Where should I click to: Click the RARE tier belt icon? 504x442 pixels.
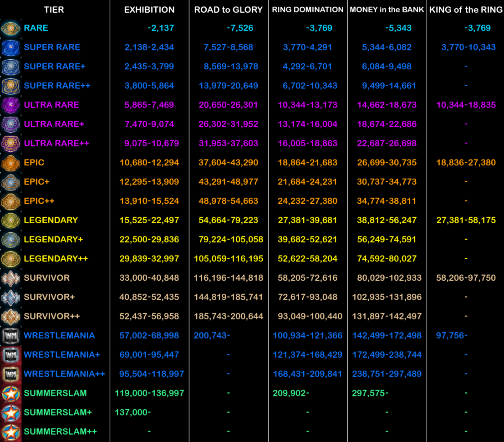10,28
